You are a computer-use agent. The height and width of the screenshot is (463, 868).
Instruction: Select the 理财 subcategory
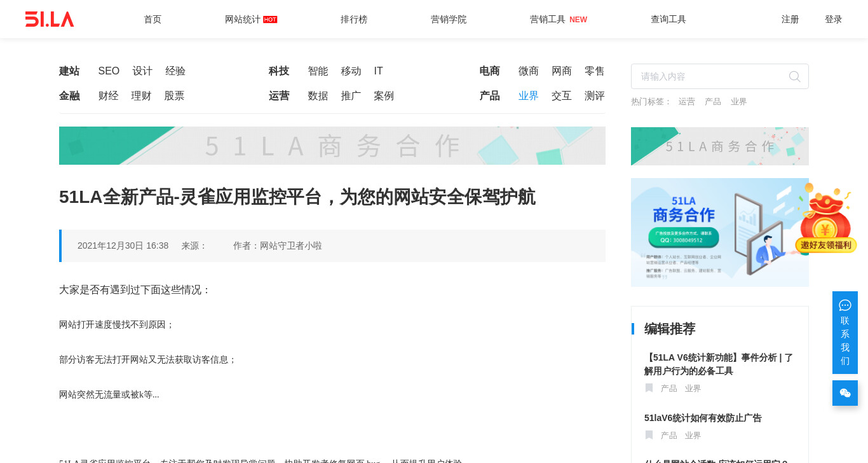(141, 96)
